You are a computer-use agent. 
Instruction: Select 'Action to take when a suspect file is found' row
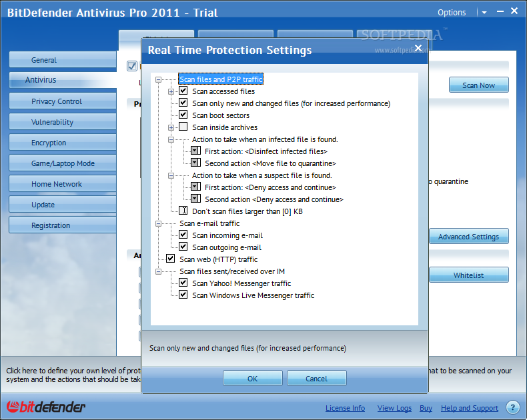click(261, 175)
